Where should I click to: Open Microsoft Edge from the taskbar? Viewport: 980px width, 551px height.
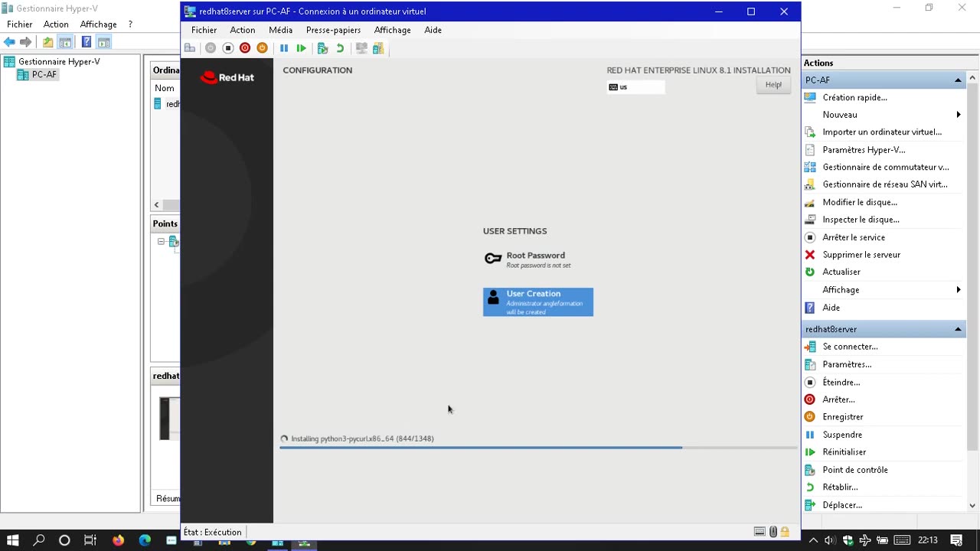point(145,540)
